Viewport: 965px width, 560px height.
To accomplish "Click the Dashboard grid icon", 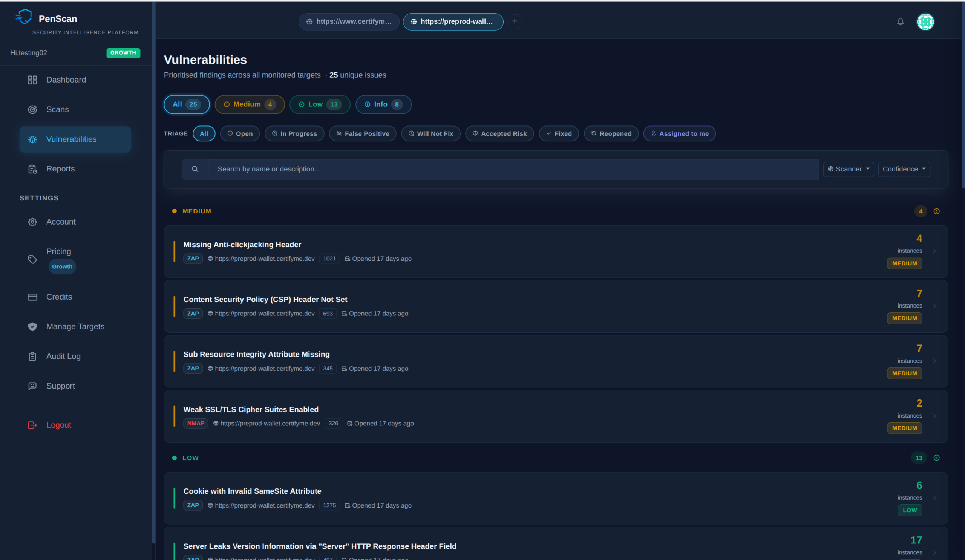I will [x=32, y=80].
